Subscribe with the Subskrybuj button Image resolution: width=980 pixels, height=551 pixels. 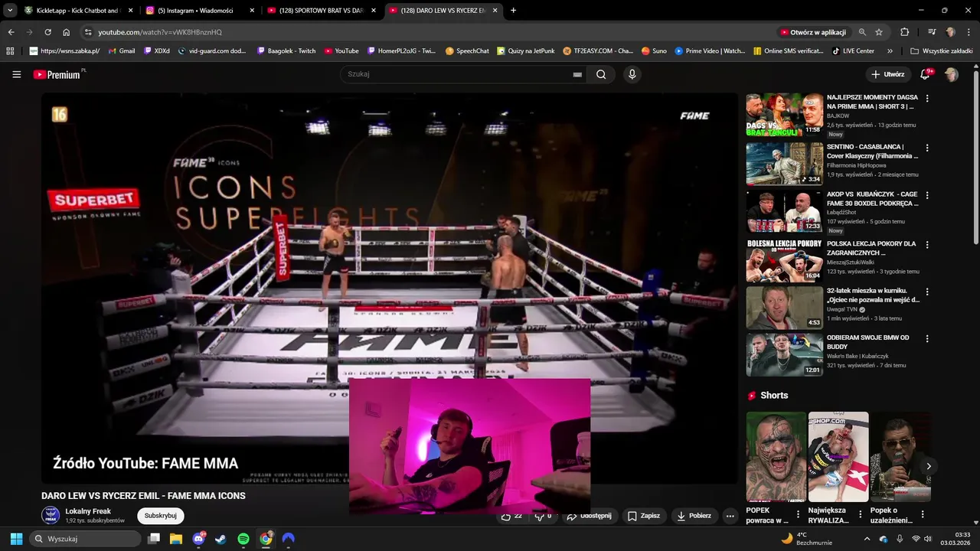point(161,516)
